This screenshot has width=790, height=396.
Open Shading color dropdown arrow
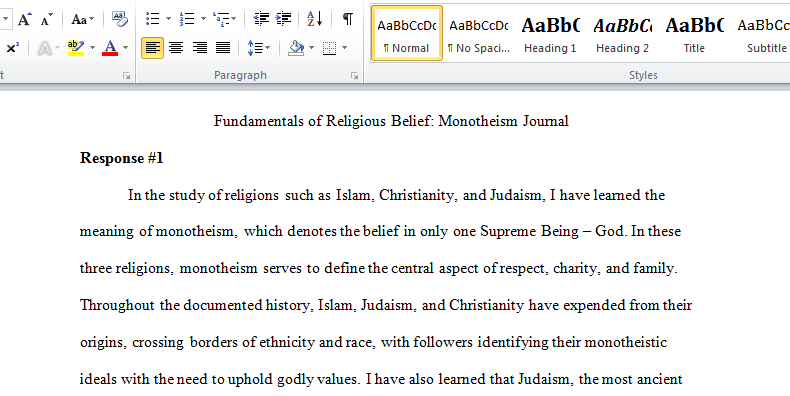click(311, 48)
